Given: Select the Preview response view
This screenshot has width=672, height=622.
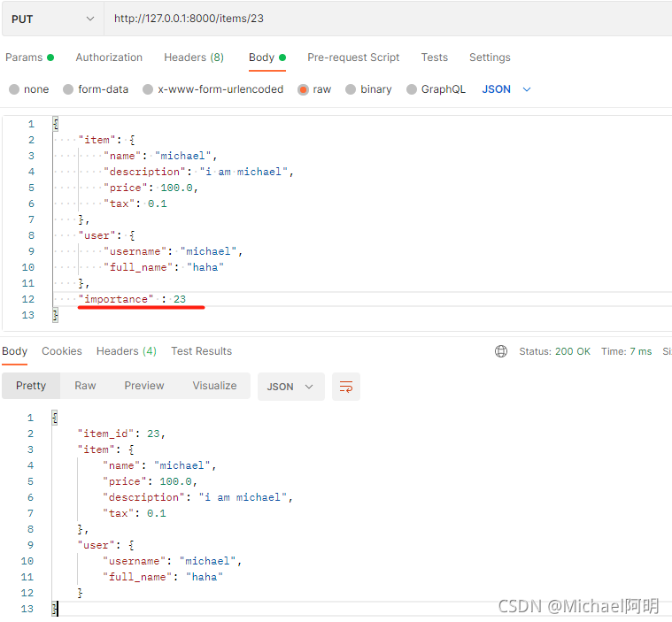Looking at the screenshot, I should point(144,386).
